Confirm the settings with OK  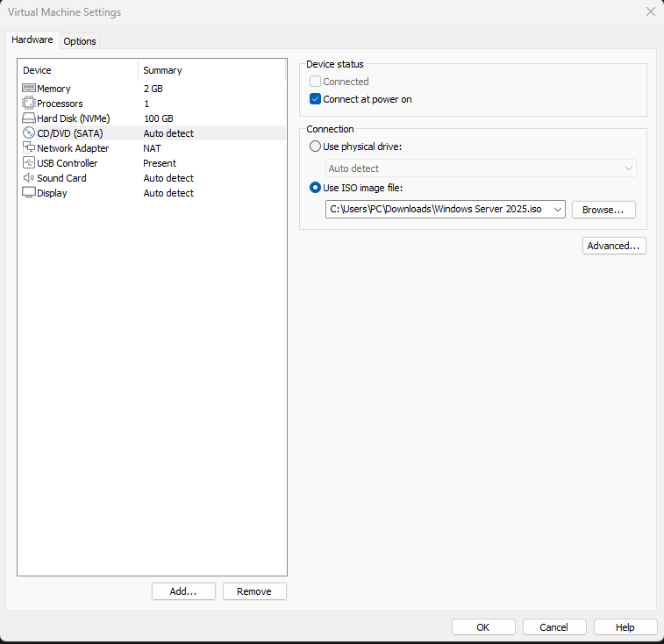tap(482, 627)
